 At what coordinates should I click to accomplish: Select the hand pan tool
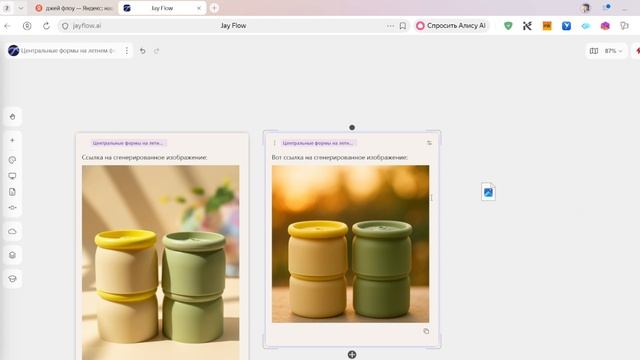click(12, 117)
